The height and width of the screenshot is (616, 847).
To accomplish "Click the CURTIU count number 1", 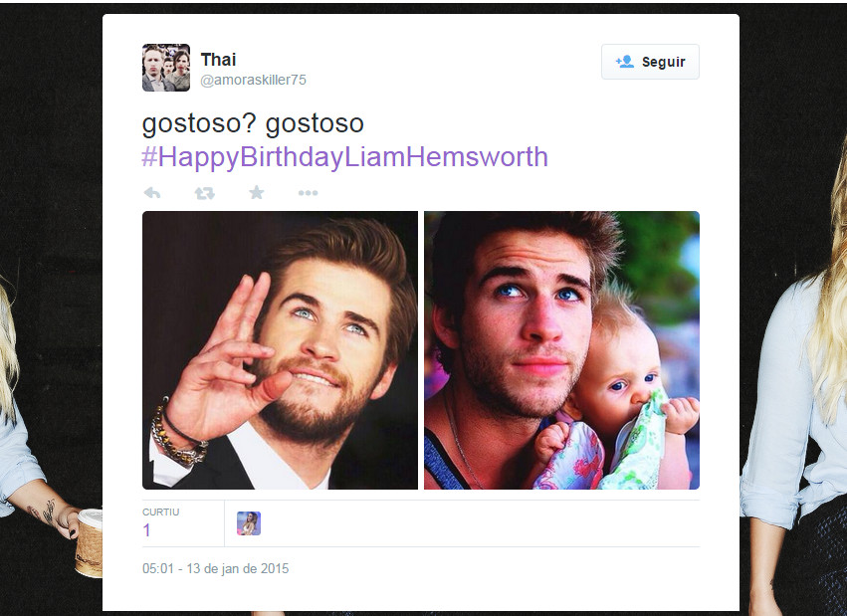I will point(146,530).
